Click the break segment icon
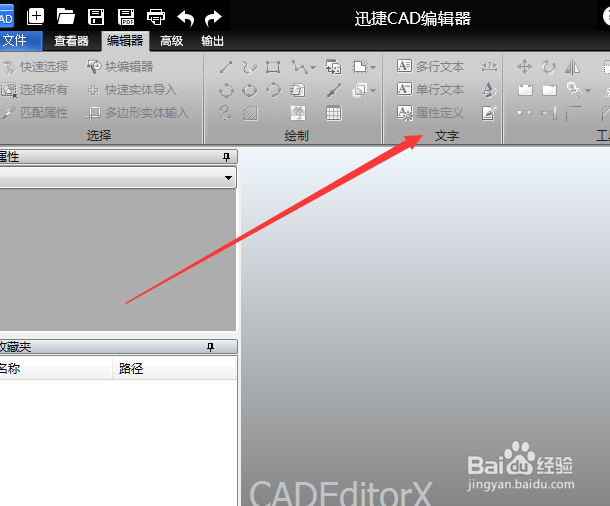The height and width of the screenshot is (506, 610). (525, 113)
